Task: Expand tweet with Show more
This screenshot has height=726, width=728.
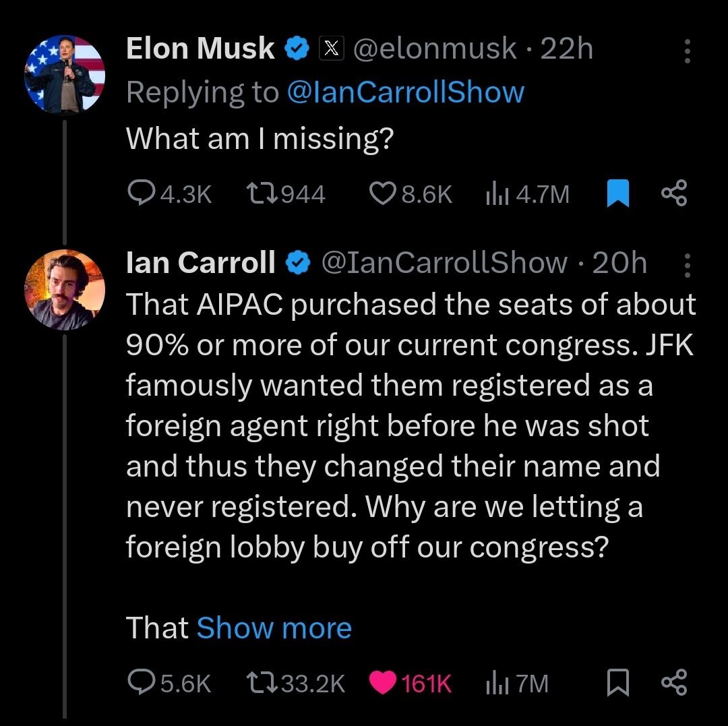Action: click(274, 628)
